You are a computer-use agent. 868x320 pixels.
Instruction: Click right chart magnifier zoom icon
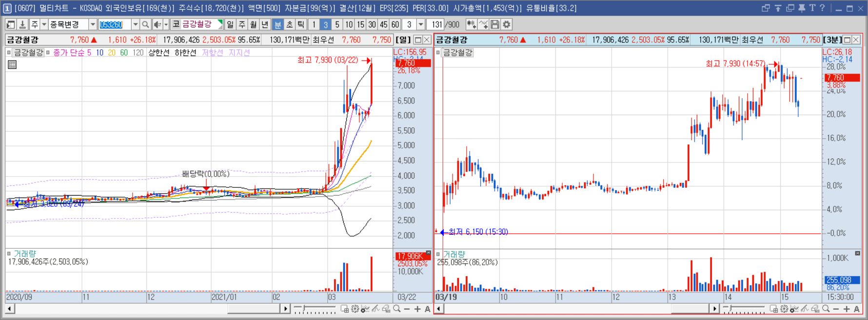[x=826, y=309]
